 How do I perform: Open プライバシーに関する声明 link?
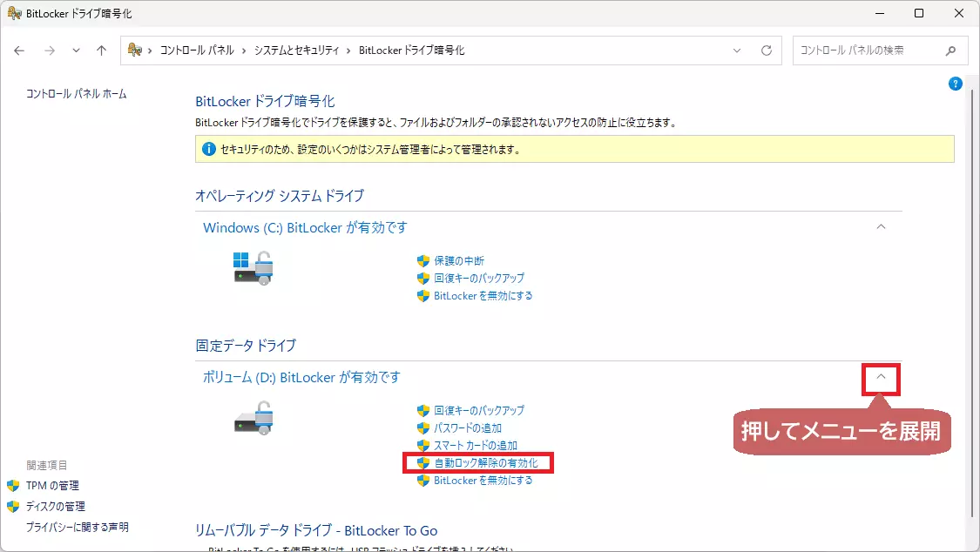point(77,528)
